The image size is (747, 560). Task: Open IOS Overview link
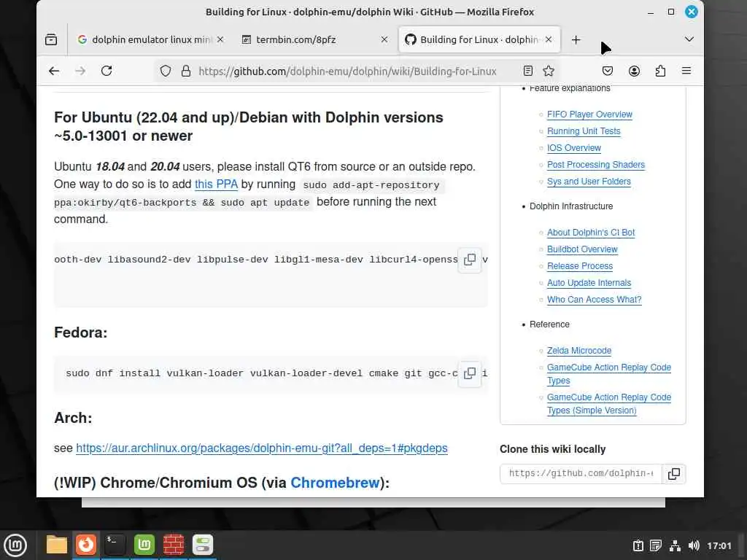coord(573,147)
